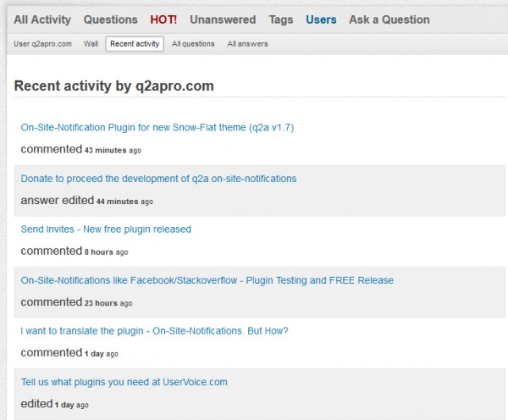508x420 pixels.
Task: Go to the Questions section
Action: click(110, 19)
